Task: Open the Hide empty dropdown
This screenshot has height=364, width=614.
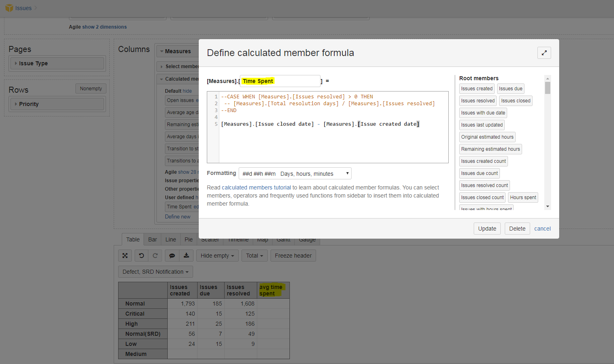Action: pos(217,256)
